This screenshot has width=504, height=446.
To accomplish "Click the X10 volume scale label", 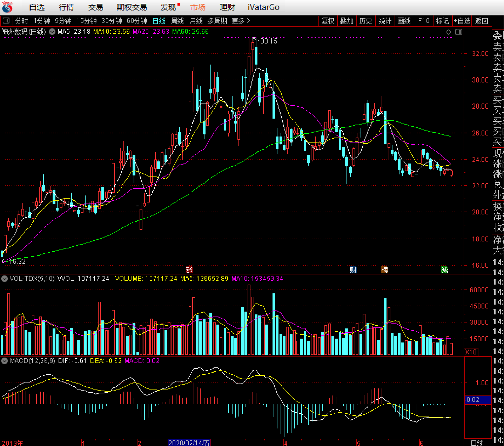I will [x=471, y=352].
